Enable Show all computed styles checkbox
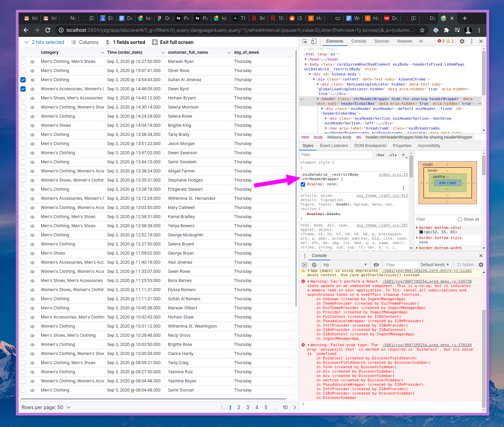504x427 pixels. [460, 219]
